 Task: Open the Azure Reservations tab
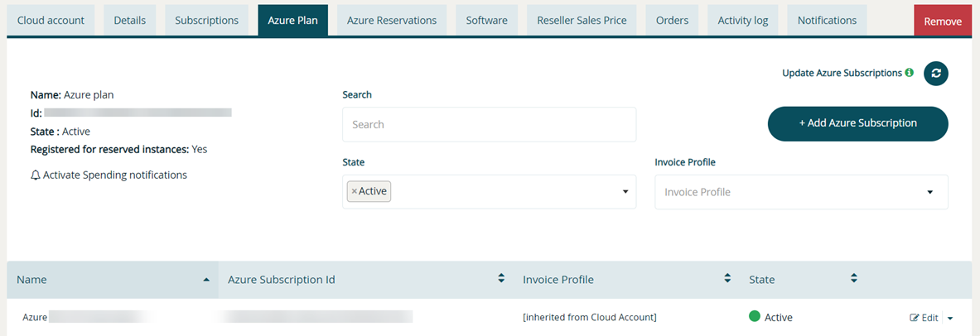pos(392,20)
